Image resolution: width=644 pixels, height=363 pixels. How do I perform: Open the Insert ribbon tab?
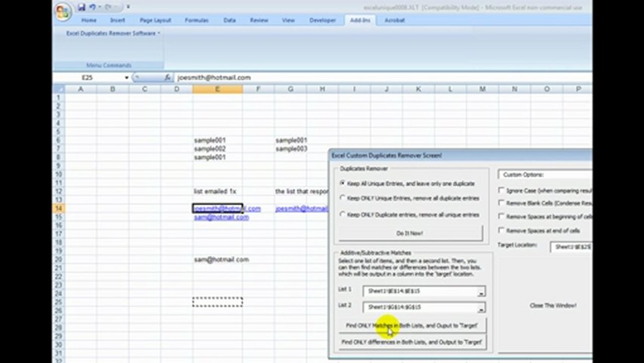tap(118, 20)
